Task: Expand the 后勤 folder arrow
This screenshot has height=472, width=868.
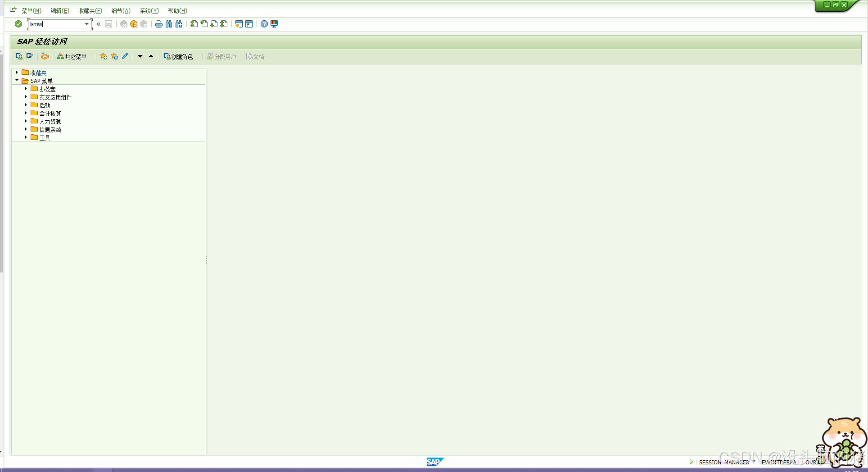Action: (x=26, y=105)
